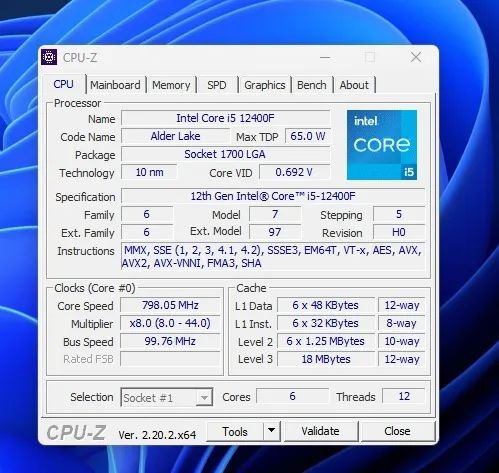This screenshot has width=499, height=473.
Task: Show the About tab
Action: coord(354,85)
